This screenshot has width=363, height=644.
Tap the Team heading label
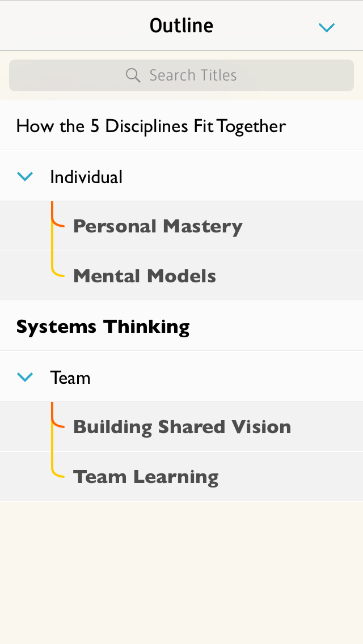70,378
